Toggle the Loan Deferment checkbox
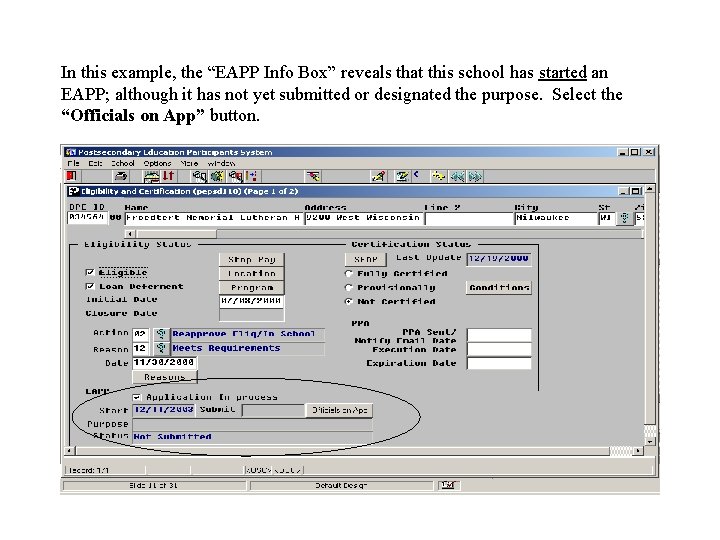Image resolution: width=720 pixels, height=540 pixels. [x=90, y=286]
